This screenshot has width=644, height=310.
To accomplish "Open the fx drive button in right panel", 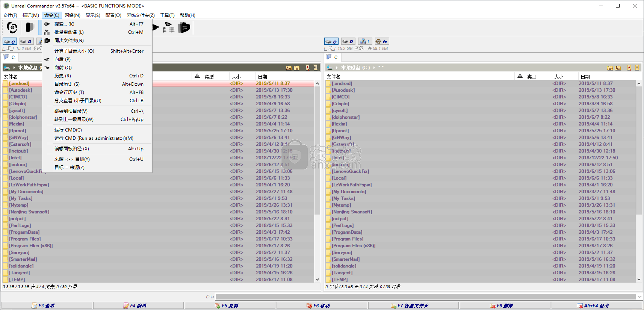I will 381,41.
